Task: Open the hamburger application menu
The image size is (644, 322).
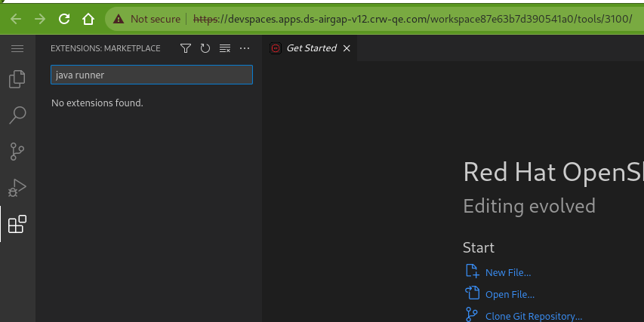Action: coord(17,48)
